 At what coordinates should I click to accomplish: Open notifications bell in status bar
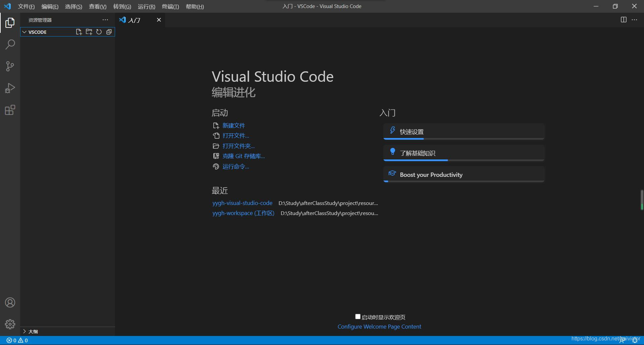(635, 340)
